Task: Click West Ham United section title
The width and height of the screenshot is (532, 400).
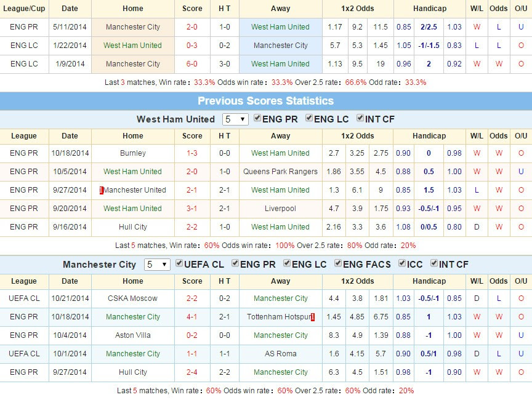Action: point(175,119)
